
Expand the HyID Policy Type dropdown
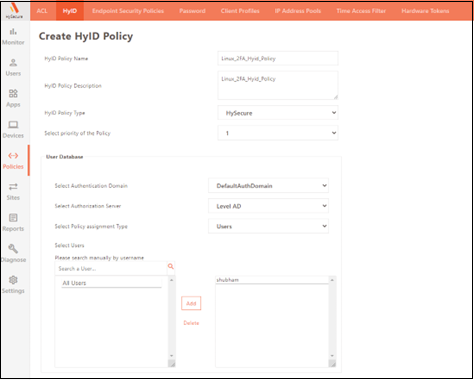click(x=278, y=113)
